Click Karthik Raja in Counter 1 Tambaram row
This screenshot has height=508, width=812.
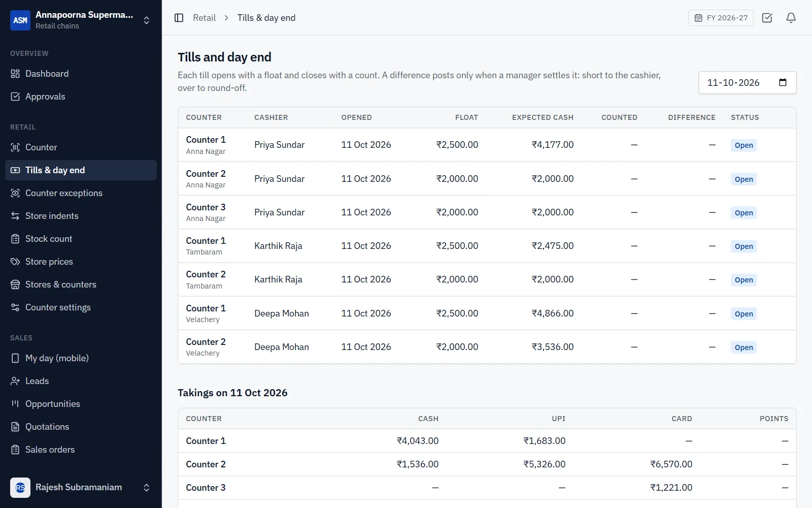[x=278, y=246]
